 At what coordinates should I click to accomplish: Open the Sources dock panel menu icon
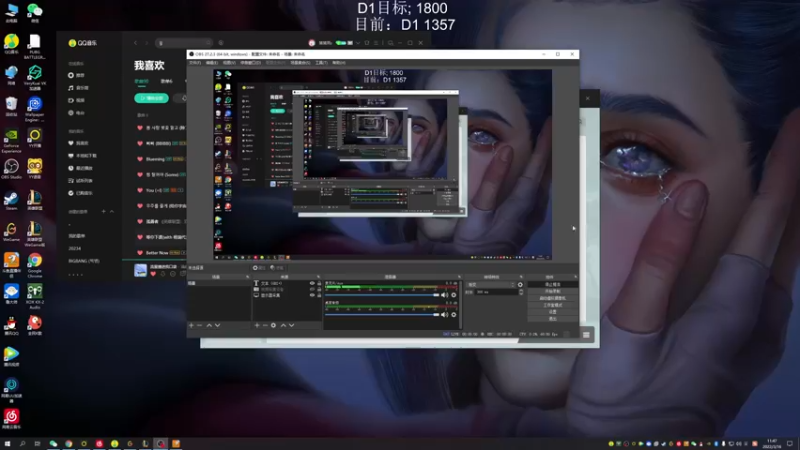pyautogui.click(x=318, y=277)
